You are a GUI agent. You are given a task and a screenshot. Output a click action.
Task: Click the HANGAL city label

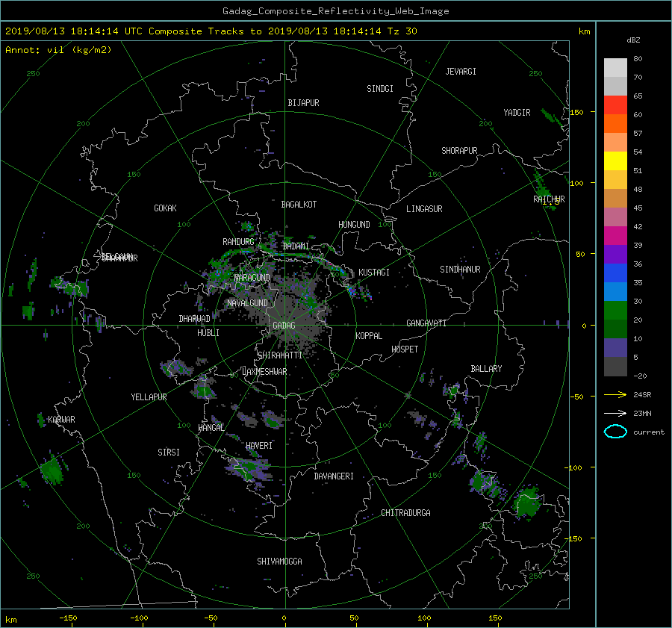211,428
